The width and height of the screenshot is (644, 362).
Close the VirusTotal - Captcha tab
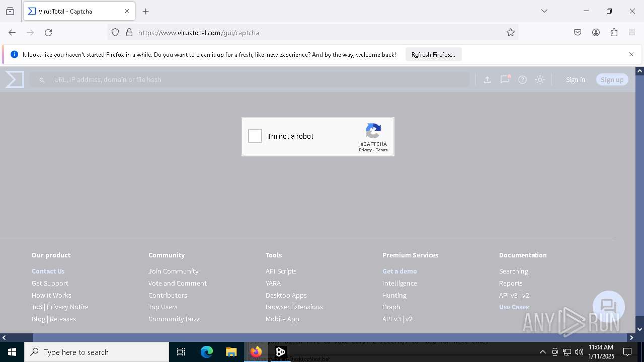coord(127,11)
